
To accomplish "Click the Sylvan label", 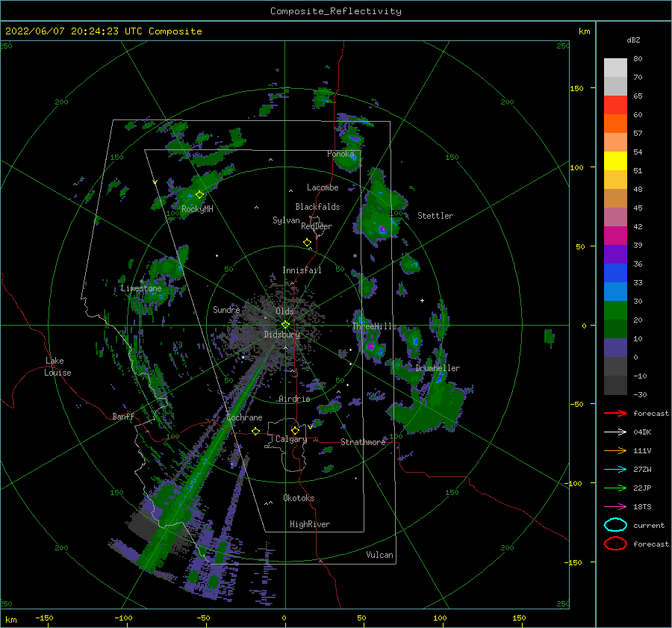I will [x=286, y=220].
